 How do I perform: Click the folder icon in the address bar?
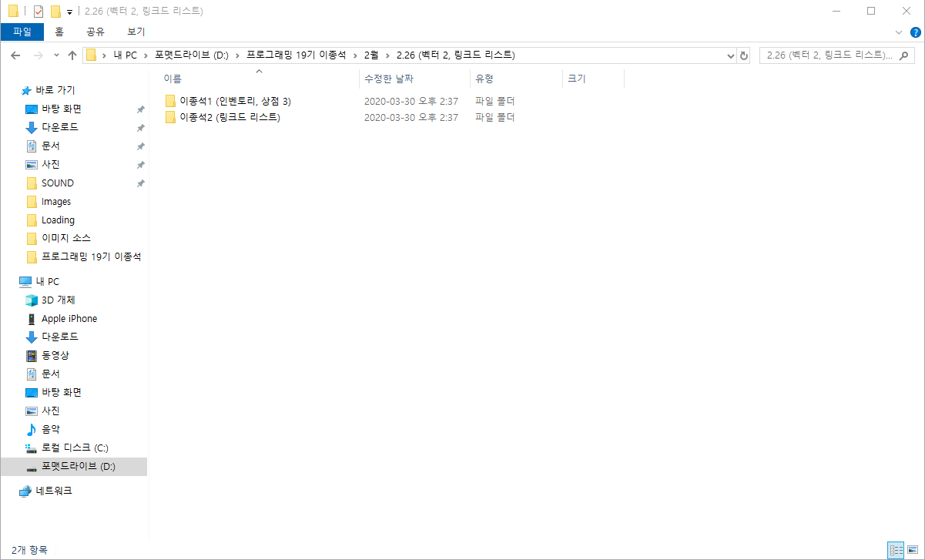click(92, 55)
